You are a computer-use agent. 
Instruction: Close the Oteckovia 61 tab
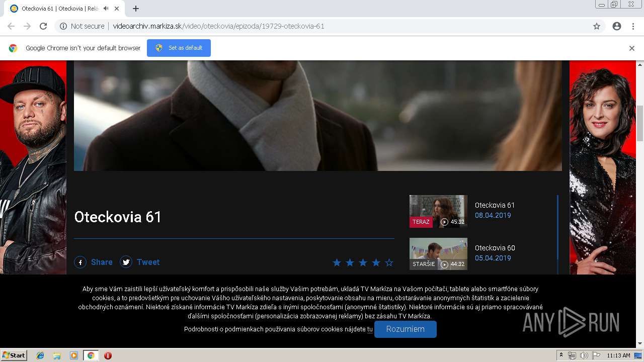coord(117,9)
